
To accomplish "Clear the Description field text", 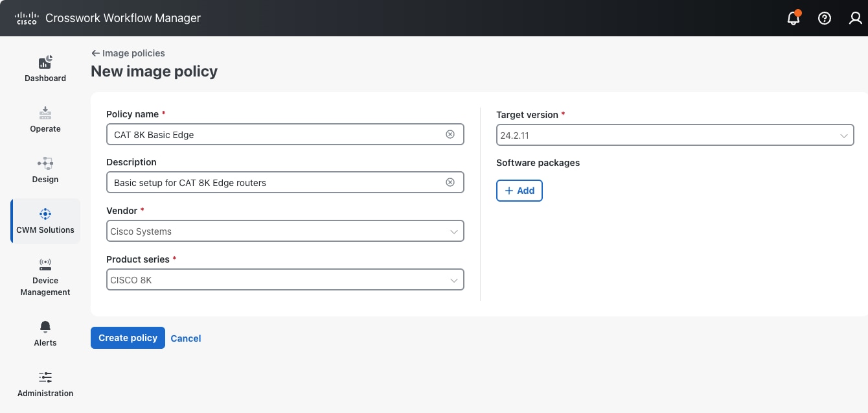I will pos(450,182).
